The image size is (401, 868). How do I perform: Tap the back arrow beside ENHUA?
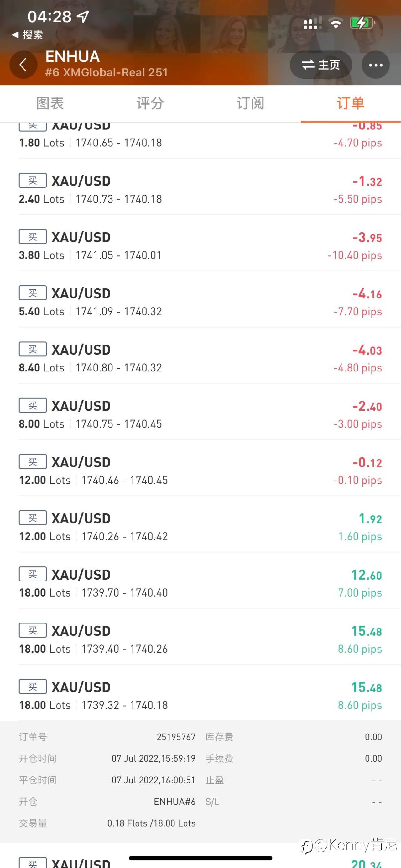(x=23, y=65)
